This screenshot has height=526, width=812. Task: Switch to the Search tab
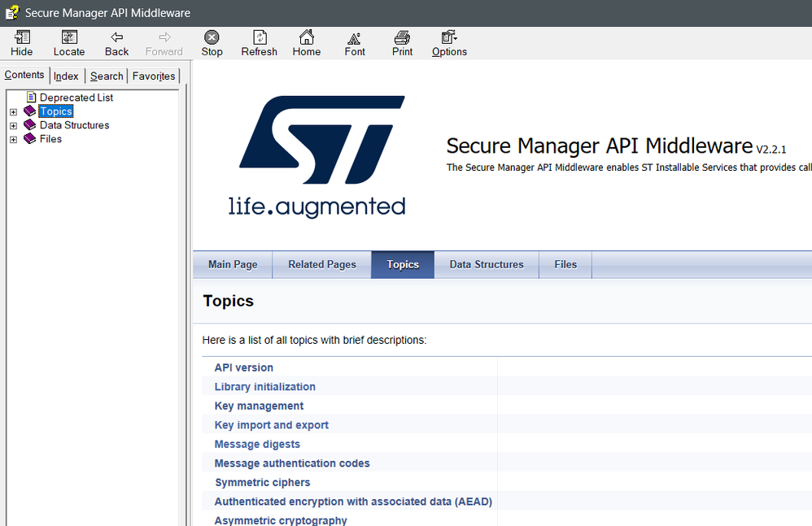coord(107,76)
